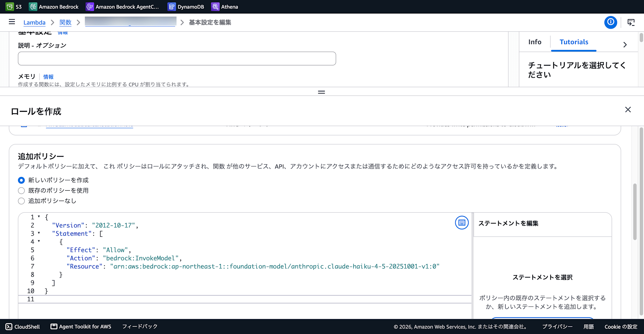Click the "Allow" effect value
The width and height of the screenshot is (644, 334).
[115, 250]
